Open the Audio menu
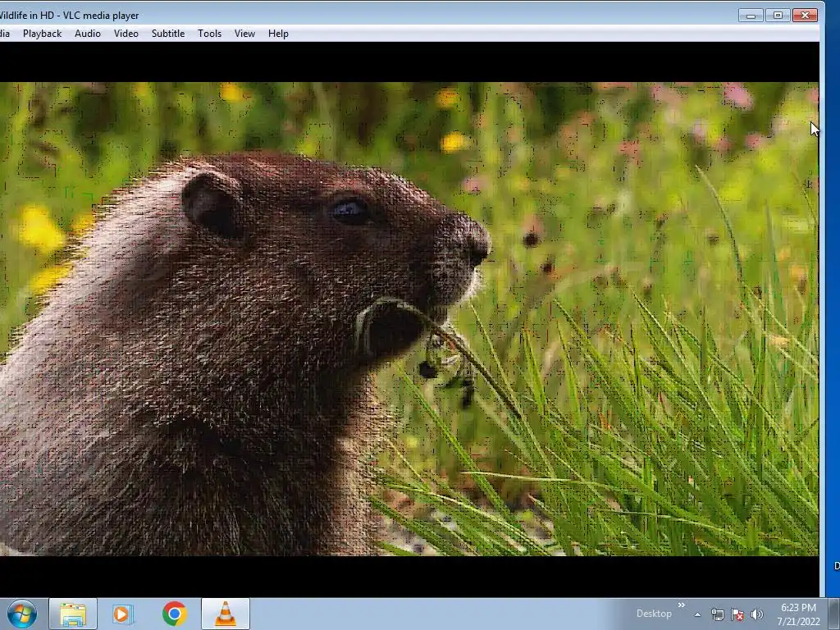This screenshot has width=840, height=630. (x=87, y=33)
